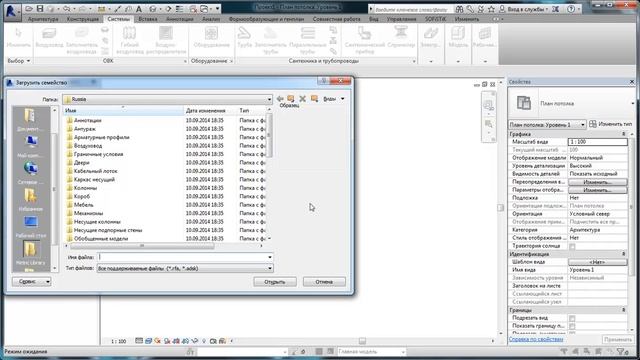Open the Сетевое network place in dialog sidebar
The height and width of the screenshot is (360, 640).
click(31, 173)
